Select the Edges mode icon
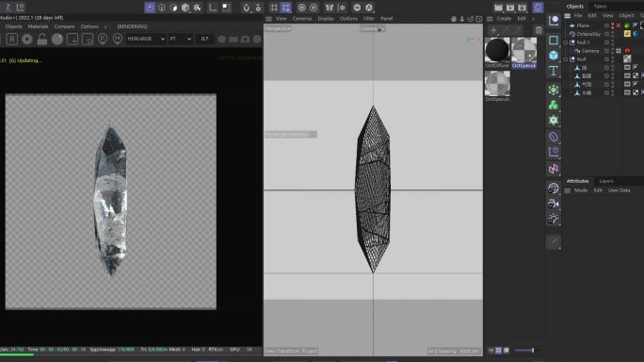Image resolution: width=644 pixels, height=362 pixels. coord(162,8)
